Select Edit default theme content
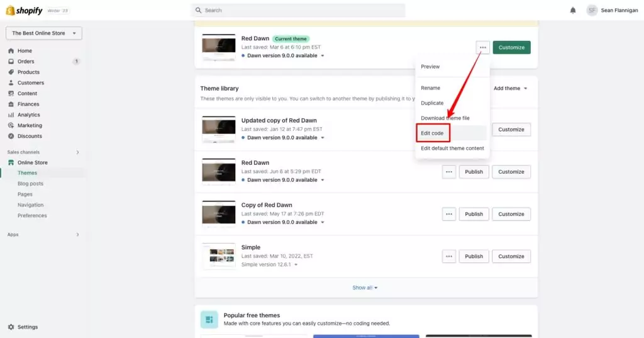 (x=452, y=149)
